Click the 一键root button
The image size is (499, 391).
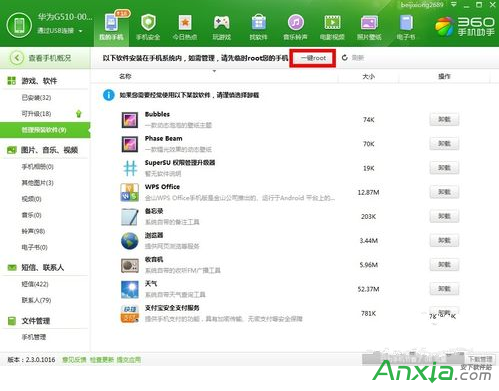pyautogui.click(x=313, y=58)
